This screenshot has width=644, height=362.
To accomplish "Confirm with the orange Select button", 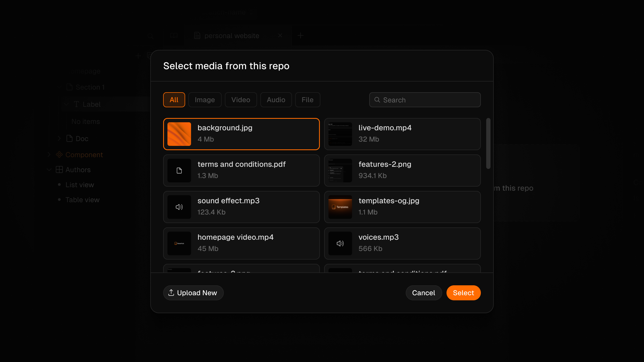I will point(463,293).
